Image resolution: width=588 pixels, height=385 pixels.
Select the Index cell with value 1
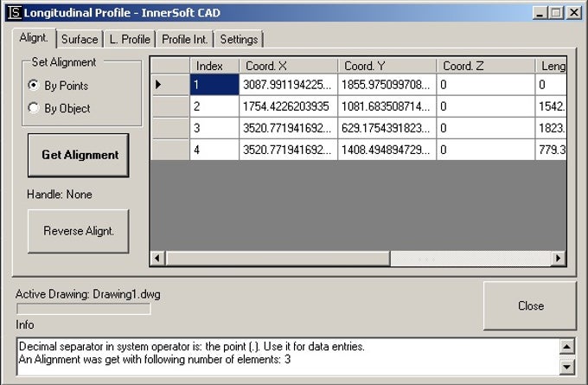[214, 85]
